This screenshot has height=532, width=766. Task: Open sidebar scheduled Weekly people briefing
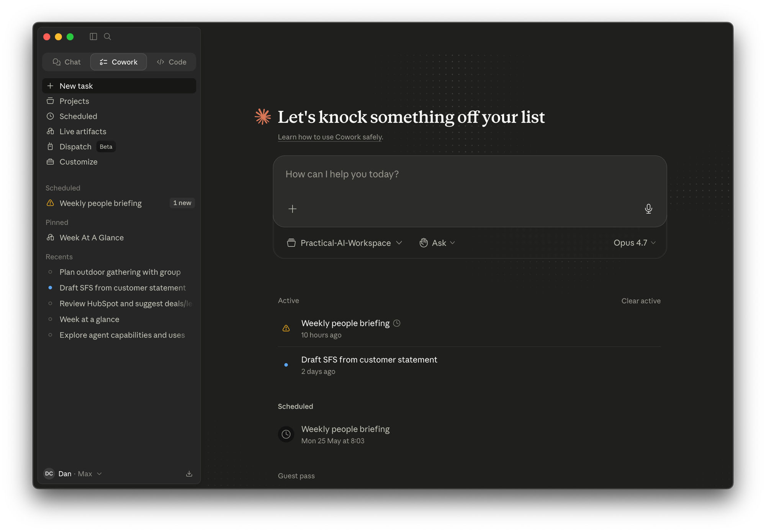pyautogui.click(x=119, y=203)
